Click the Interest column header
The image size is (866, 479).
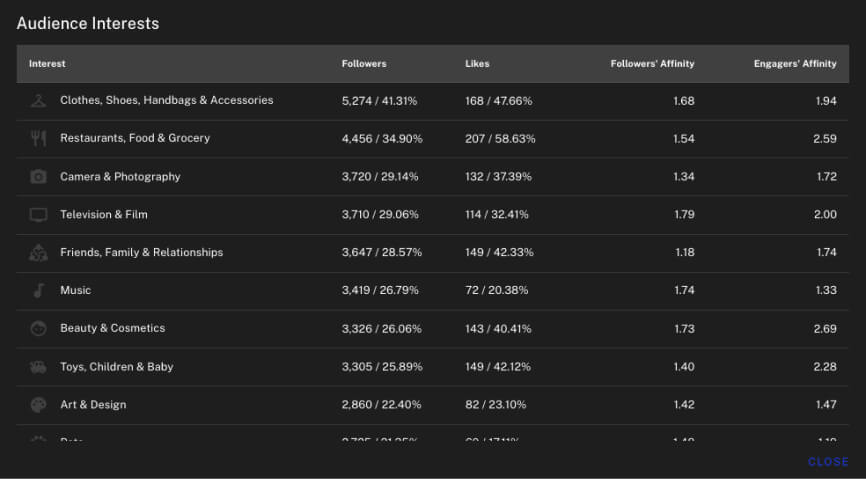point(47,64)
